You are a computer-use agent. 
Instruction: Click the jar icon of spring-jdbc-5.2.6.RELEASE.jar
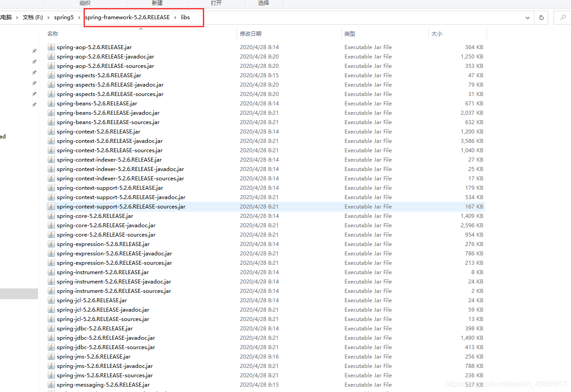(x=51, y=328)
